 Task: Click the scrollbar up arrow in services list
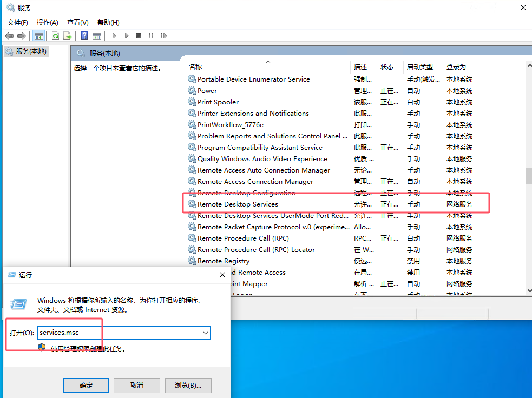point(529,65)
